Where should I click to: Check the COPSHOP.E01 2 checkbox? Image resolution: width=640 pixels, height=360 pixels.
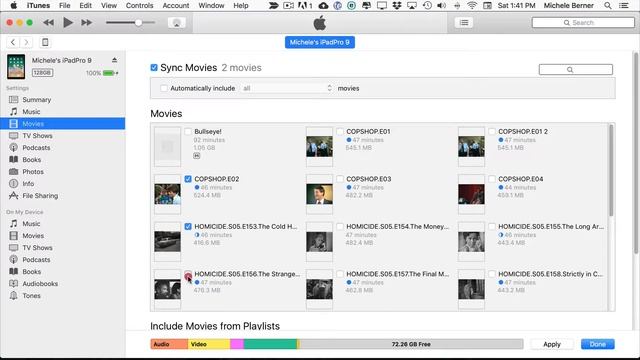(x=492, y=131)
